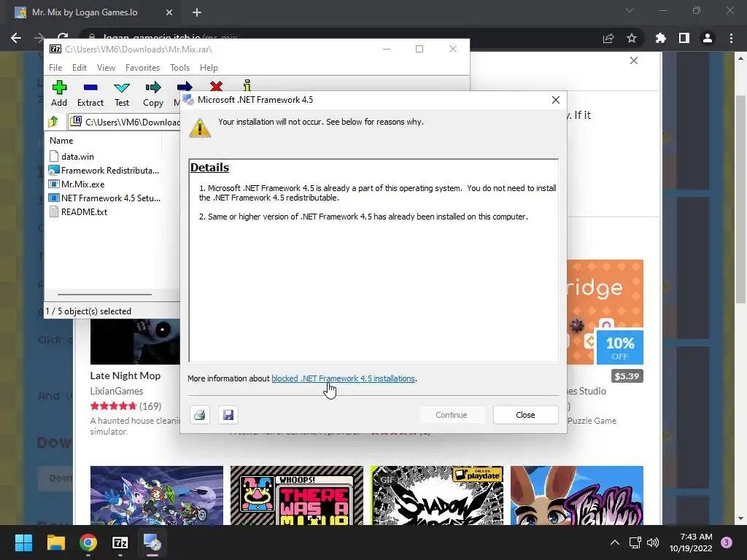Open the clock showing 7:43 AM
Image resolution: width=747 pixels, height=560 pixels.
pos(691,542)
